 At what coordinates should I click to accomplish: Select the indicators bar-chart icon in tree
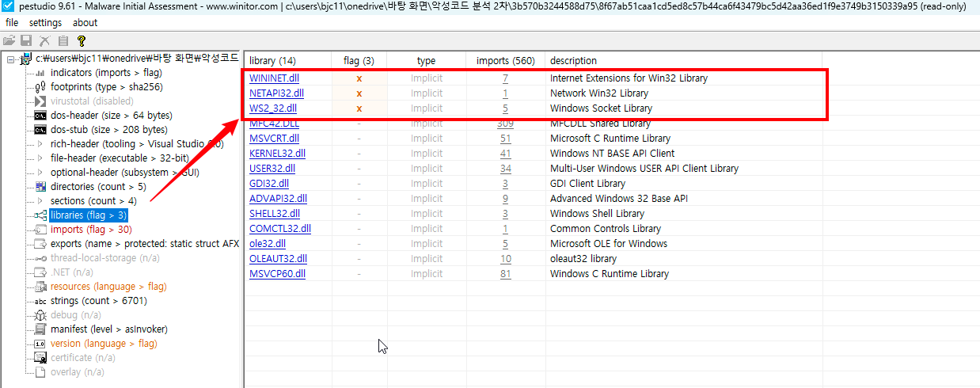point(40,73)
